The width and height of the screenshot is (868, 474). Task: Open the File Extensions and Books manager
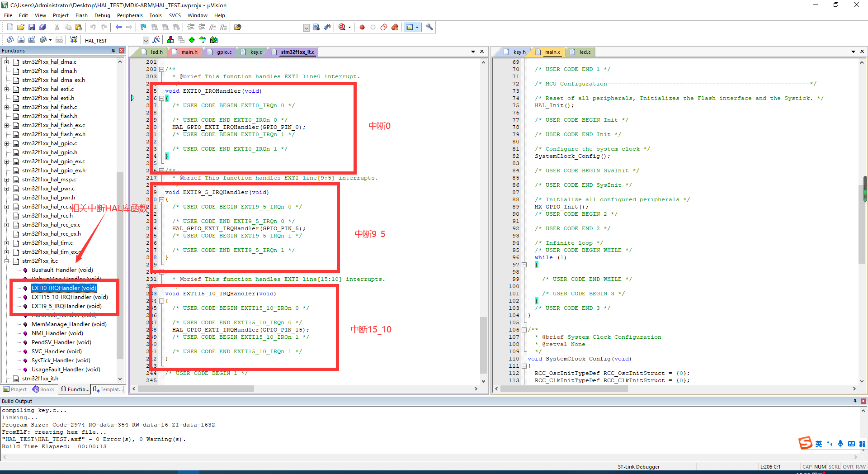click(x=170, y=40)
